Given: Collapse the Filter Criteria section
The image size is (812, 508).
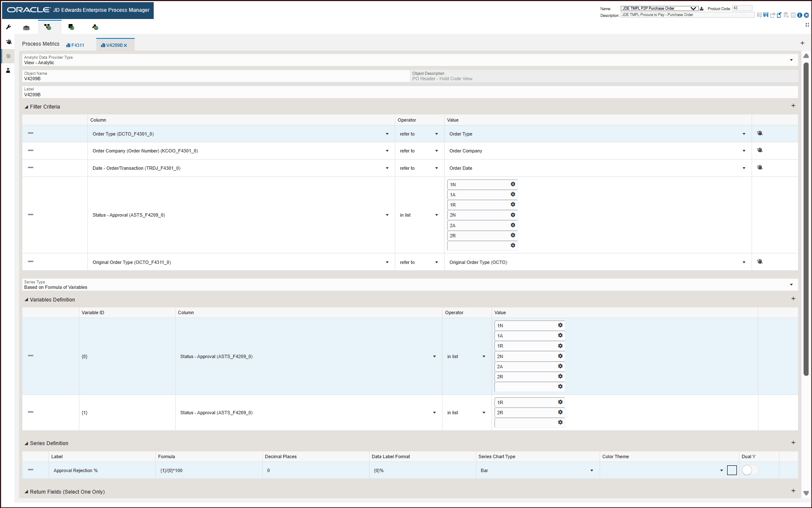Looking at the screenshot, I should 27,107.
